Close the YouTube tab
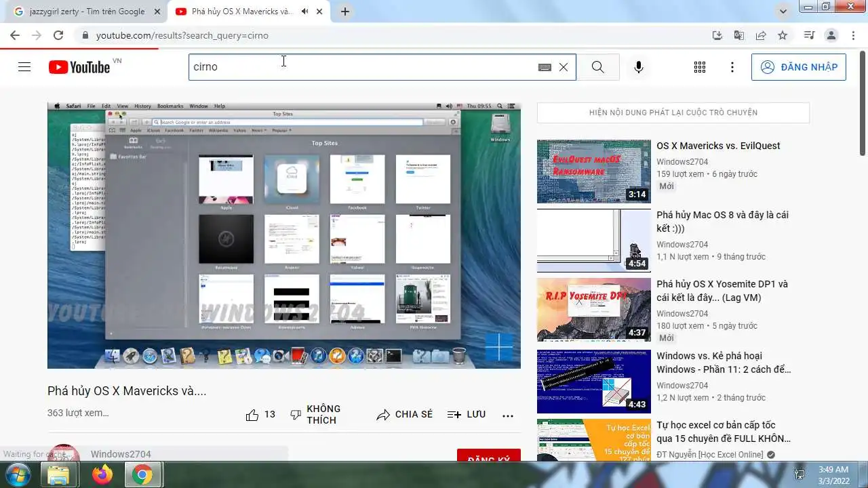The width and height of the screenshot is (868, 488). pos(319,12)
